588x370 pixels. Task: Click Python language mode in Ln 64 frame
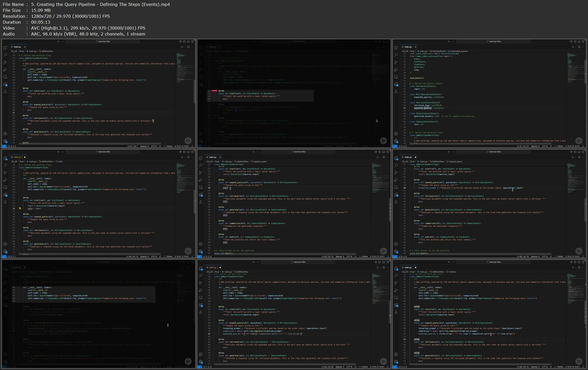pyautogui.click(x=560, y=367)
